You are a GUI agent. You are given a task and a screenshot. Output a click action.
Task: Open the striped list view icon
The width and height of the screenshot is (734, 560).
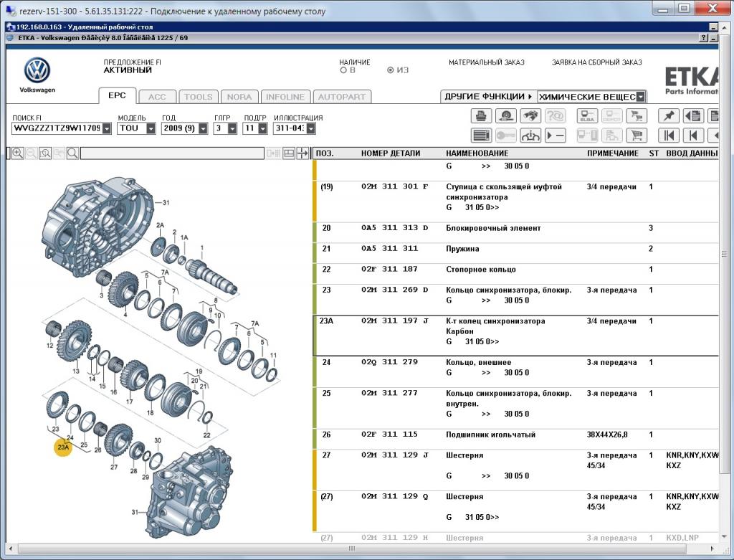tap(481, 136)
